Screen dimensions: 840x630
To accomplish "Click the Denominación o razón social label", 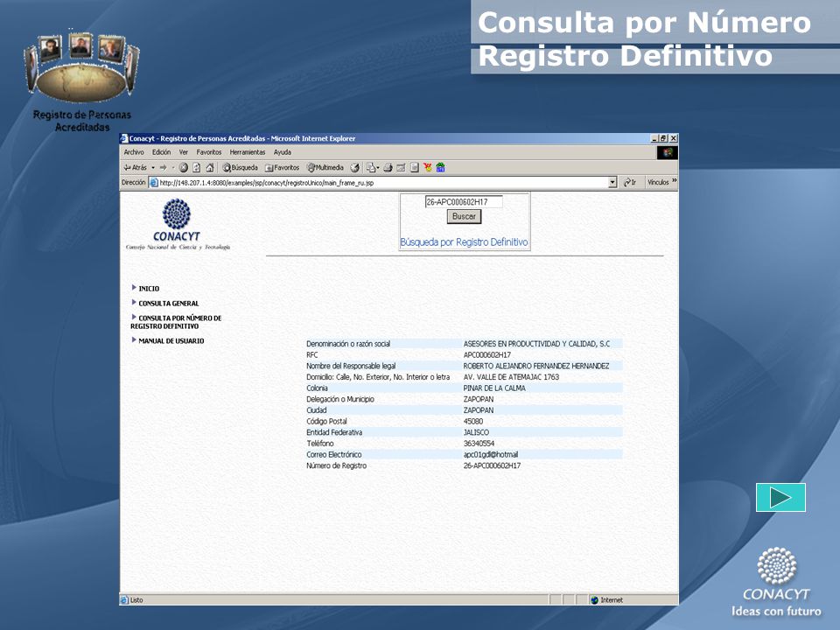I will pyautogui.click(x=348, y=344).
